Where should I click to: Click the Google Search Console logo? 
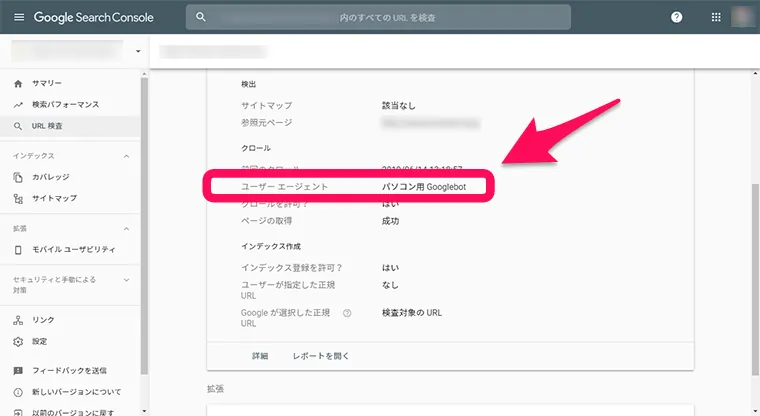click(94, 17)
